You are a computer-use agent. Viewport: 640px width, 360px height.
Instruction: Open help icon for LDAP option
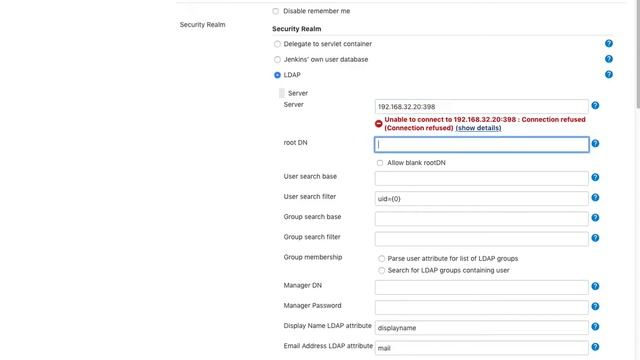[609, 75]
